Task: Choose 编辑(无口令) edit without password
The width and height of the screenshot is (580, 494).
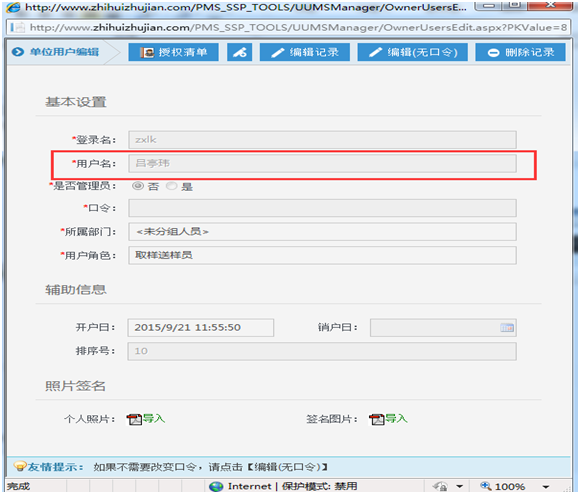Action: pyautogui.click(x=412, y=52)
